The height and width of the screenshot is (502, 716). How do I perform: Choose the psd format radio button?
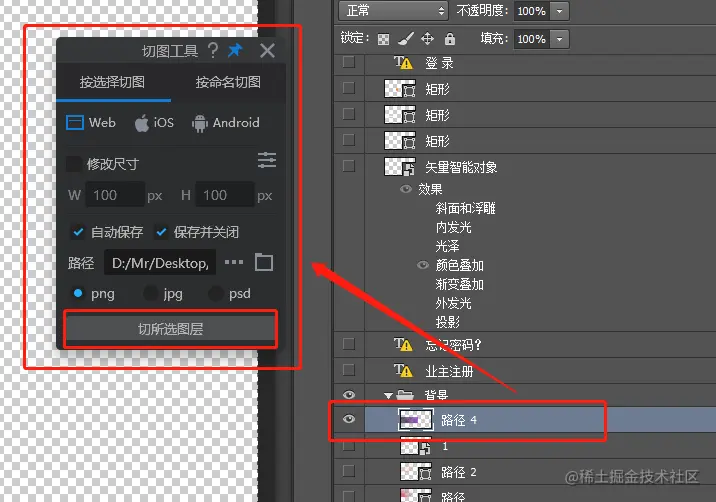[216, 293]
